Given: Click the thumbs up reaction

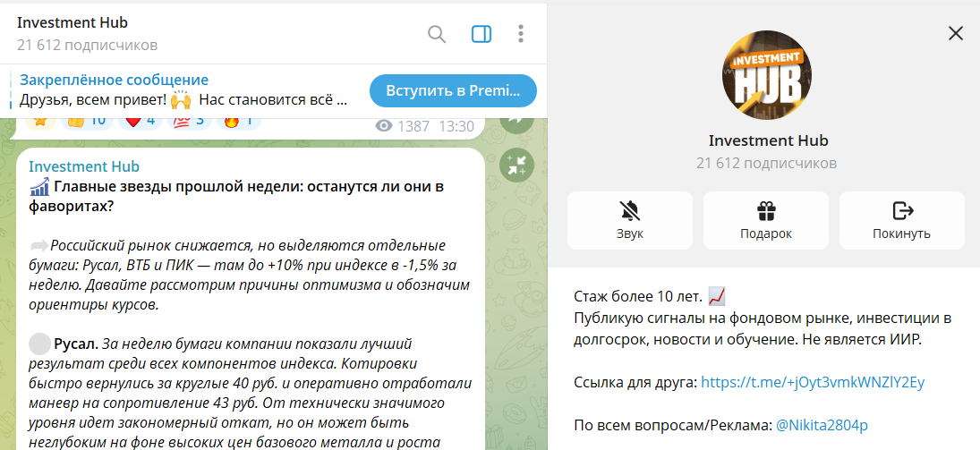Looking at the screenshot, I should (86, 121).
